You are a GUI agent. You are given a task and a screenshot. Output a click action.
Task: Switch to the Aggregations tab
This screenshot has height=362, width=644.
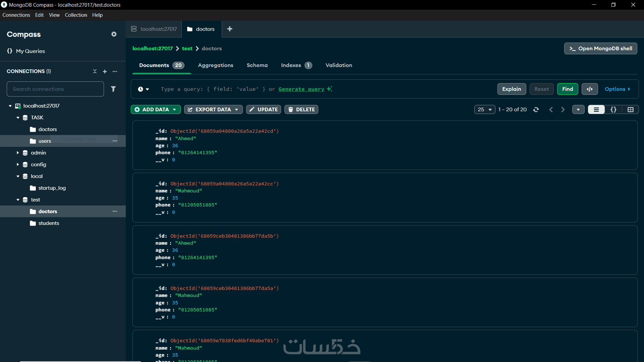click(215, 65)
